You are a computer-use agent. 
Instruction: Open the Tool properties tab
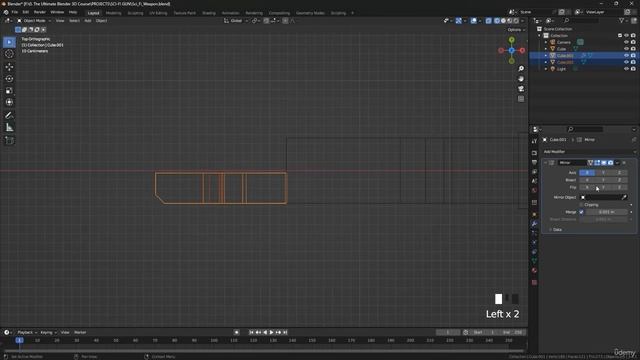point(534,141)
